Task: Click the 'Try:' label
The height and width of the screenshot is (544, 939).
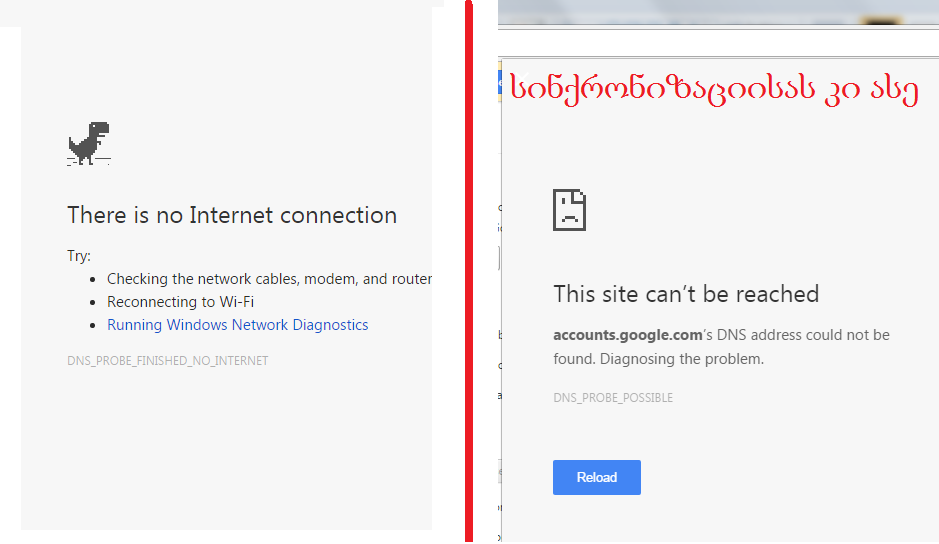Action: click(79, 256)
